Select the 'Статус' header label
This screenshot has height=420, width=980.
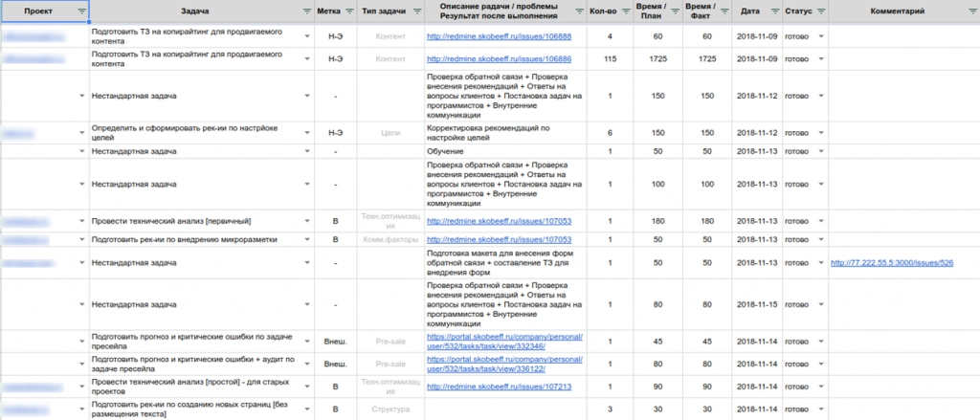point(799,11)
